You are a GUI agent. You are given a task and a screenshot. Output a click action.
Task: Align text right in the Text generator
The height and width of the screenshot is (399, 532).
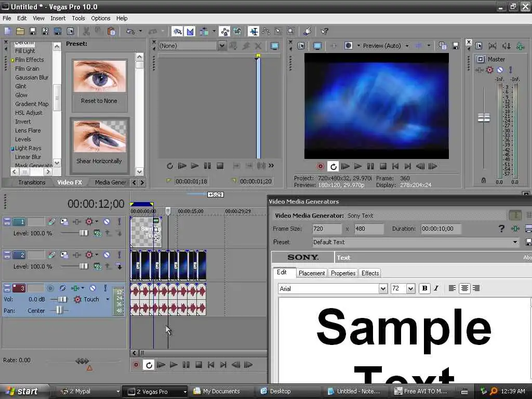coord(476,288)
